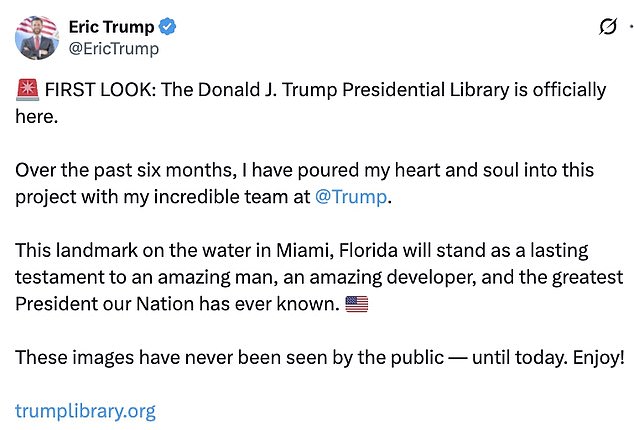Click the text "President our Nation has ever known"
Image resolution: width=634 pixels, height=430 pixels.
[177, 303]
